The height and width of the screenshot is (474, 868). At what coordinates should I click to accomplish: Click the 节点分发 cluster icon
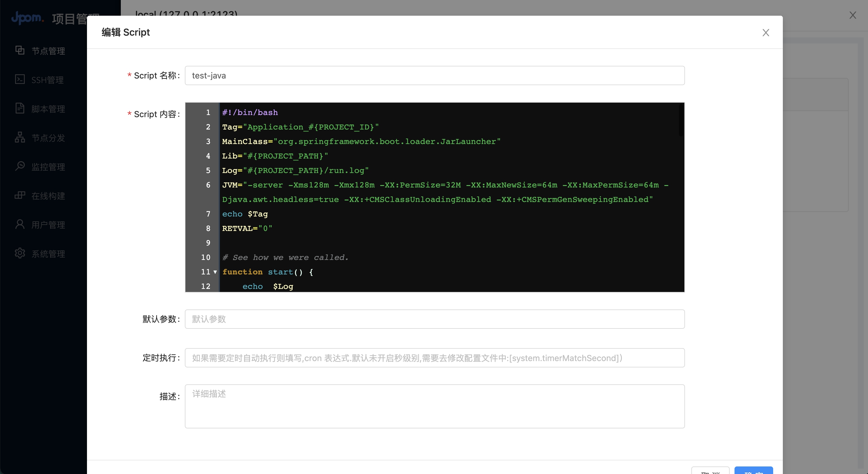coord(20,137)
